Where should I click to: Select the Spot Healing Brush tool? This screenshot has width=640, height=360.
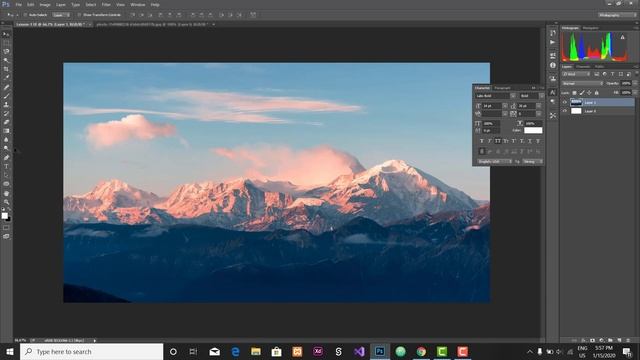click(6, 87)
